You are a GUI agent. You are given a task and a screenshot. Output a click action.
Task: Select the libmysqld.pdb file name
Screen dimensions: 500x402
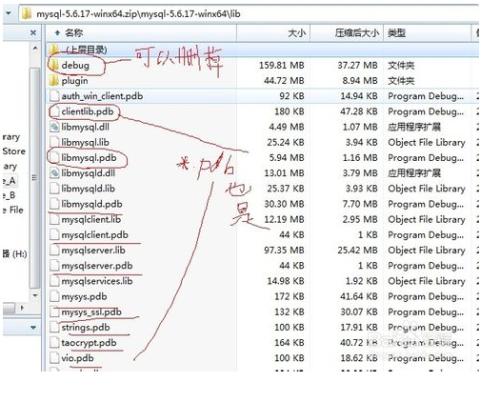click(x=92, y=204)
